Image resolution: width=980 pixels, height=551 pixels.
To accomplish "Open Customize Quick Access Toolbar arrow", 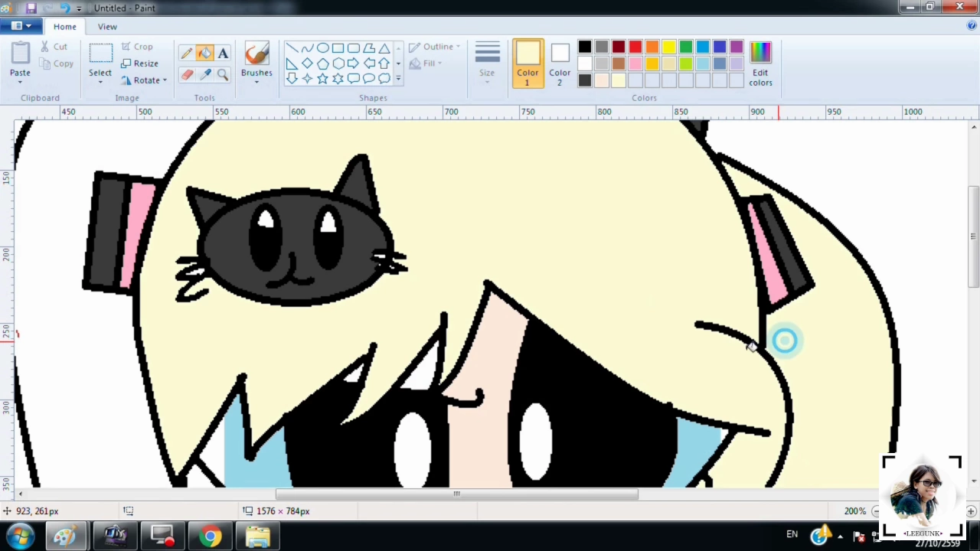I will click(x=79, y=8).
